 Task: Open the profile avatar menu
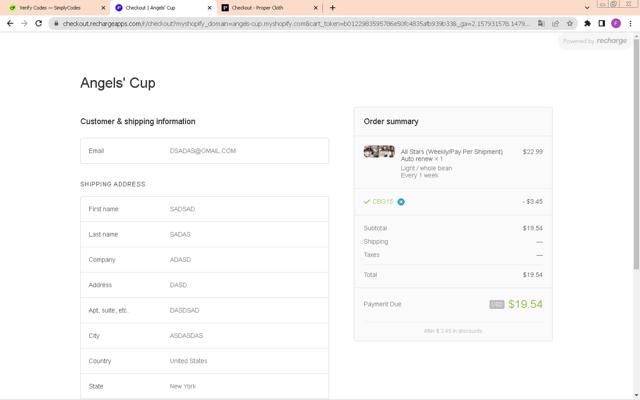[x=616, y=24]
